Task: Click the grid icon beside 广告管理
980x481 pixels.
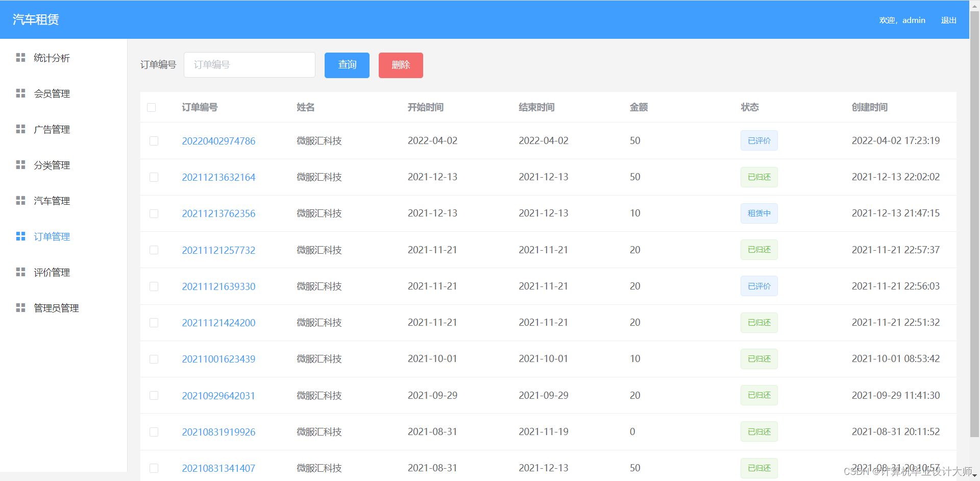Action: tap(20, 129)
